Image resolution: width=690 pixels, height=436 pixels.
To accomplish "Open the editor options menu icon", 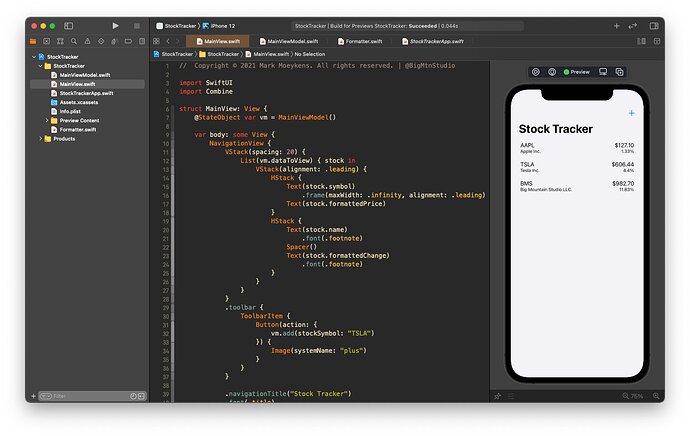I will [x=642, y=41].
